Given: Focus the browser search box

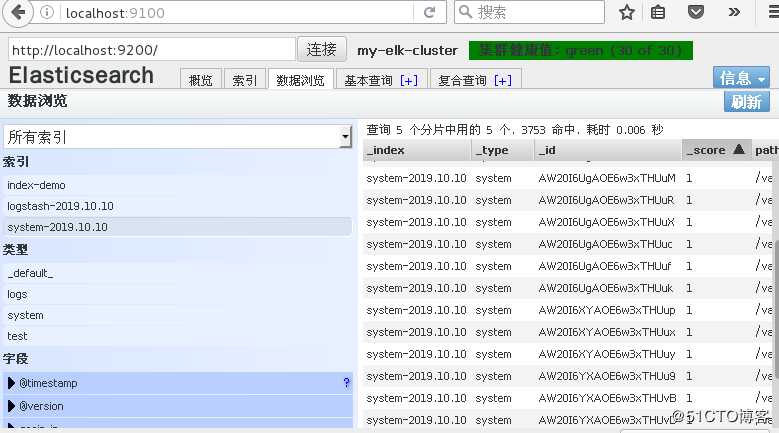Looking at the screenshot, I should click(529, 12).
